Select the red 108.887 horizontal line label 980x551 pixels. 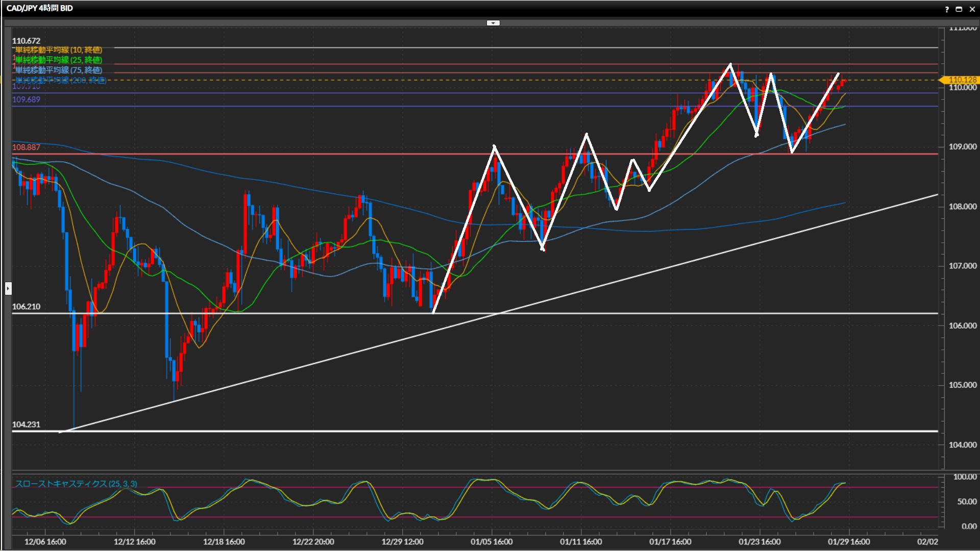(x=27, y=147)
